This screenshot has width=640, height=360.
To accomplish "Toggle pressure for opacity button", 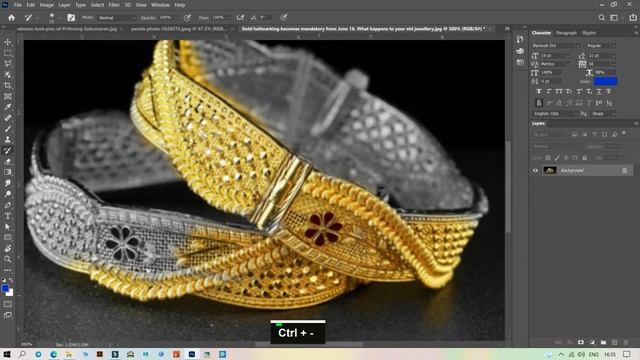I will [x=187, y=18].
